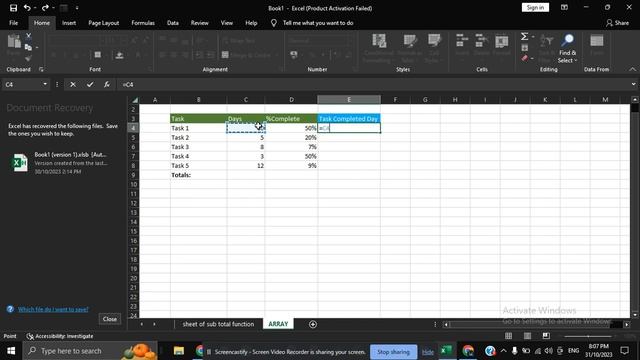Click the Cut scissors icon
The height and width of the screenshot is (360, 640).
click(28, 36)
